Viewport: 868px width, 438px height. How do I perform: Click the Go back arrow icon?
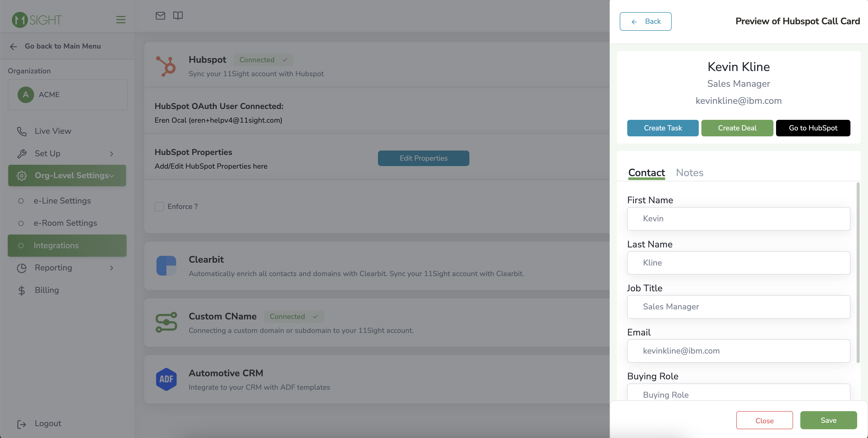click(13, 46)
